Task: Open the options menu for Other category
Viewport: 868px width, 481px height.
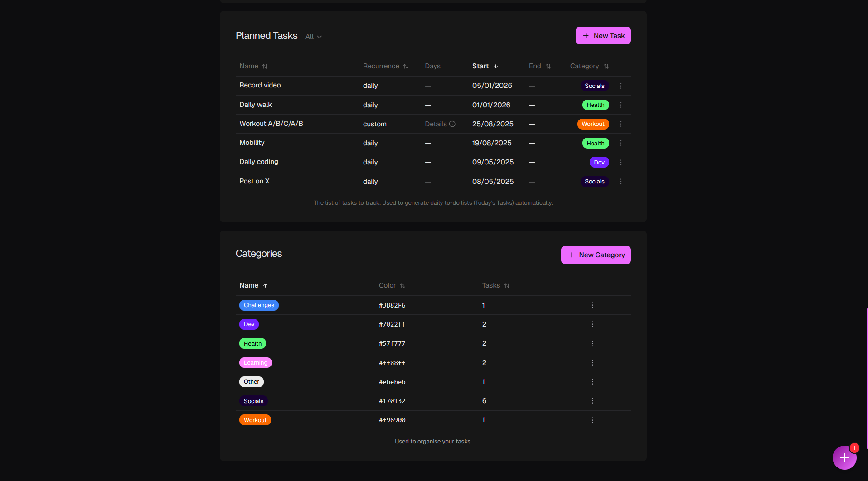Action: coord(592,382)
